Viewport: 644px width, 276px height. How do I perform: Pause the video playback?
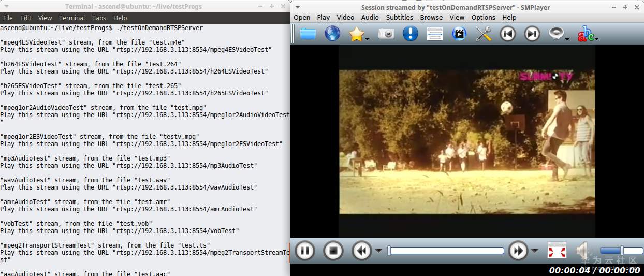tap(305, 251)
